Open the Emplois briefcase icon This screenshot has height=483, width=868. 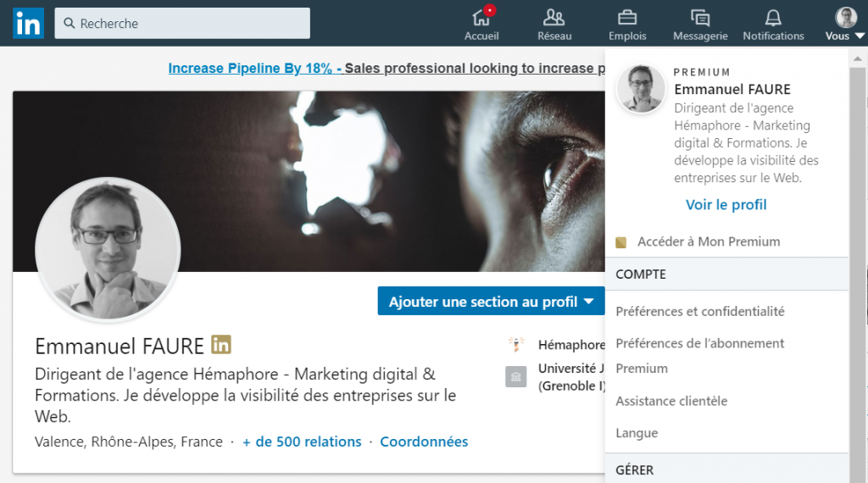[627, 18]
